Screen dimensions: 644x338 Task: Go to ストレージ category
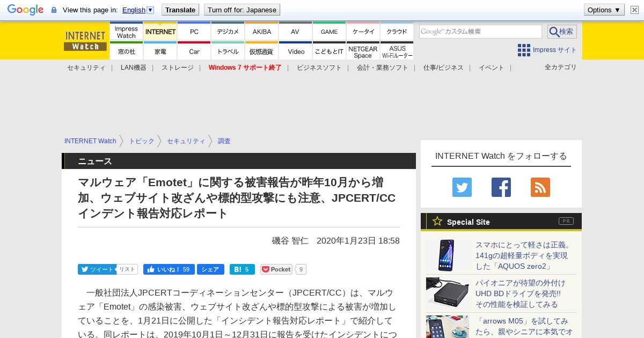(178, 68)
